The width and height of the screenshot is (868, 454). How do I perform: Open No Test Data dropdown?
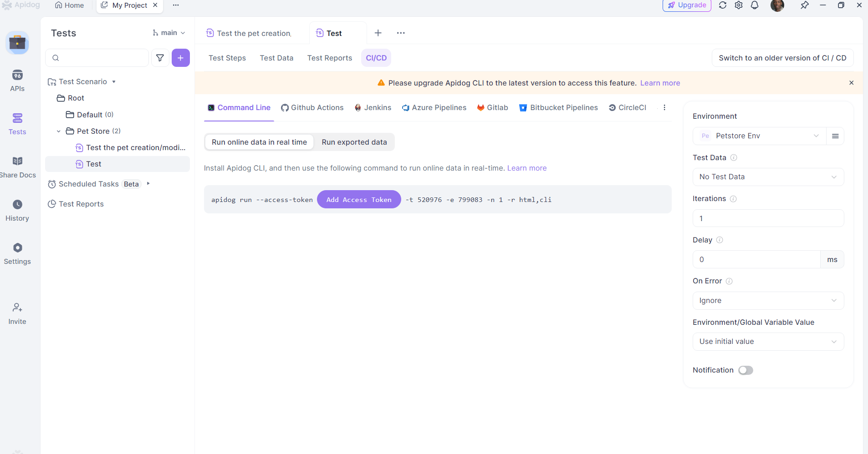tap(768, 177)
